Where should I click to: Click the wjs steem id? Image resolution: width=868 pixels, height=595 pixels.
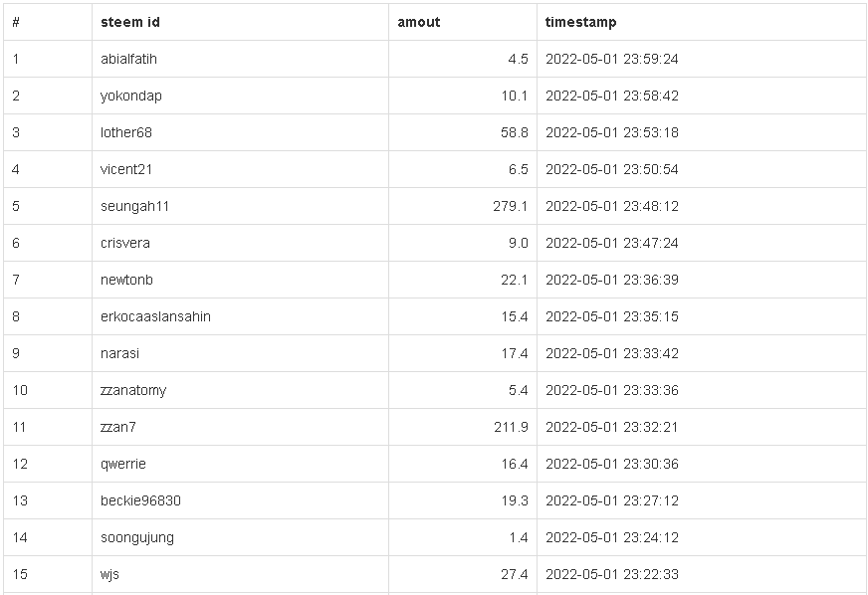coord(109,574)
